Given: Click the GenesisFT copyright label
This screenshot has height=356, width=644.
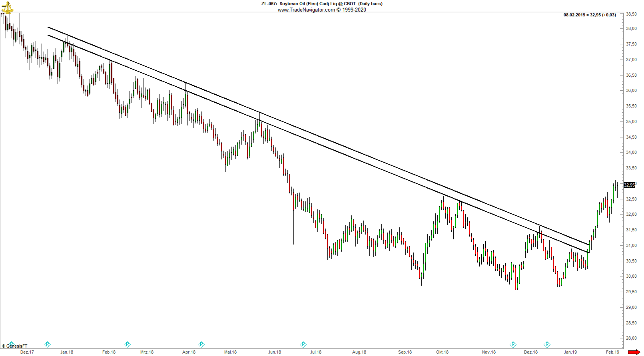Looking at the screenshot, I should 15,346.
